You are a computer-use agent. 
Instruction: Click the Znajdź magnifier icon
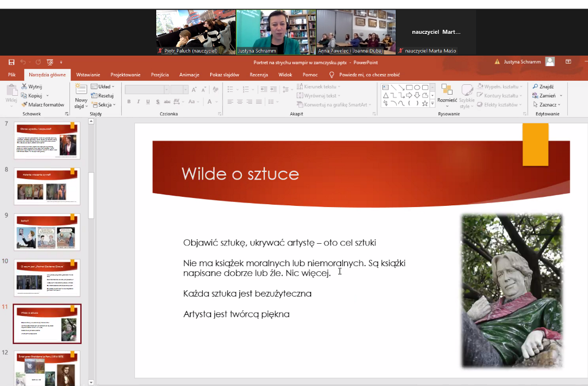(x=535, y=87)
